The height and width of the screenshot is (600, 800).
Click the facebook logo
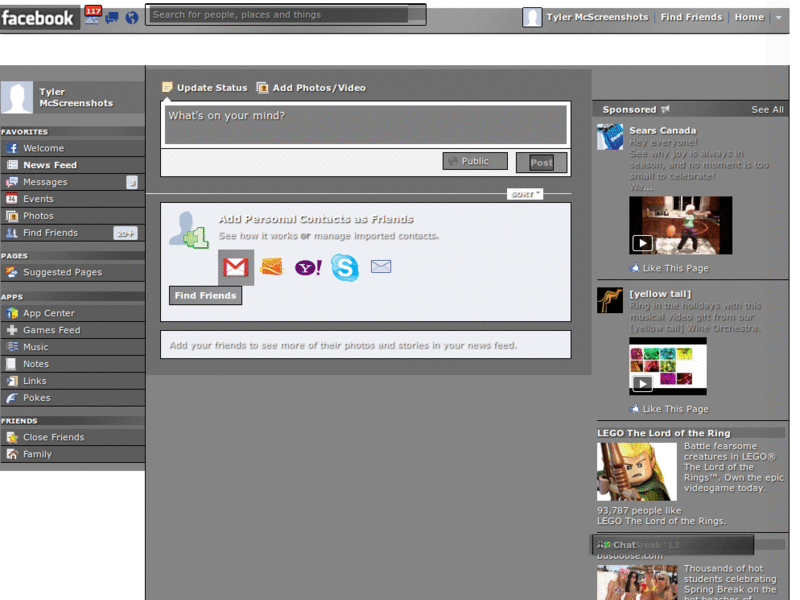pos(37,18)
